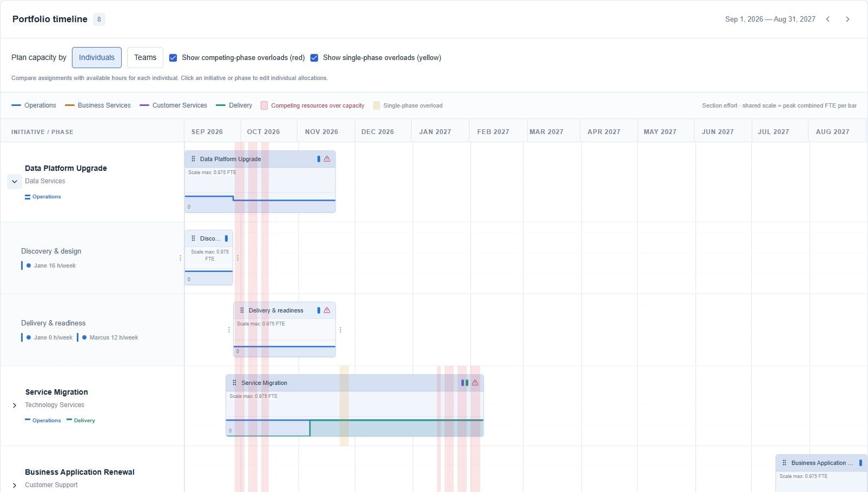Click Service Migration initiative title in left column
Image resolution: width=868 pixels, height=492 pixels.
(57, 392)
